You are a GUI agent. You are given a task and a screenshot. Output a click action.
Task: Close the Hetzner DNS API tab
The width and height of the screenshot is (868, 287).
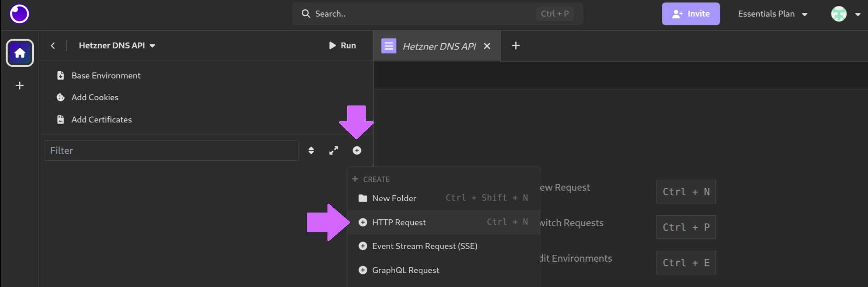tap(487, 46)
